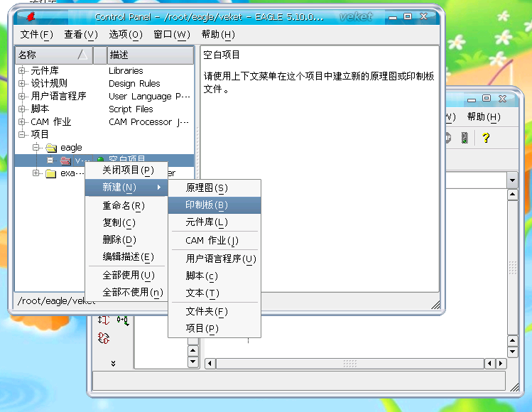Click the editor horizontal scrollbar left arrow
This screenshot has height=412, width=532.
(210, 364)
